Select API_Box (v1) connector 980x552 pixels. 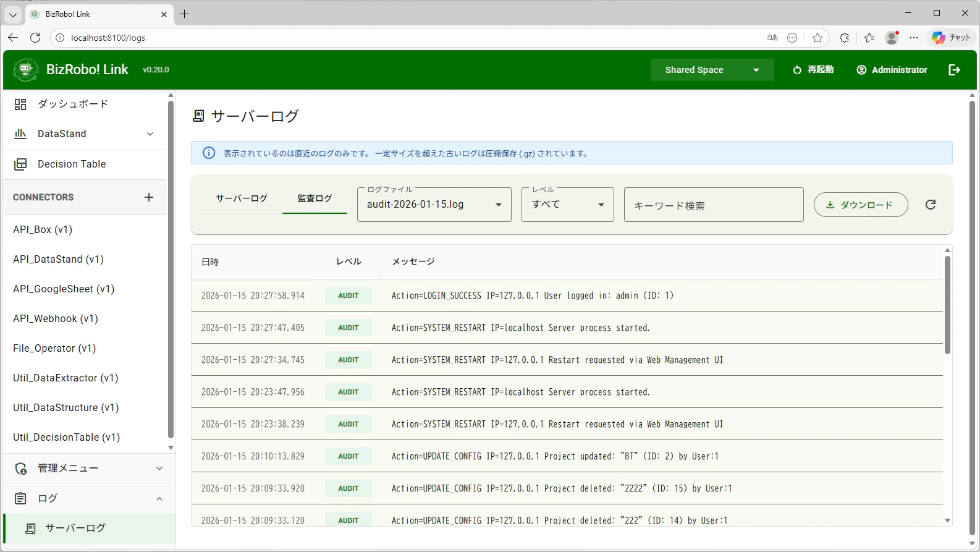(85, 229)
